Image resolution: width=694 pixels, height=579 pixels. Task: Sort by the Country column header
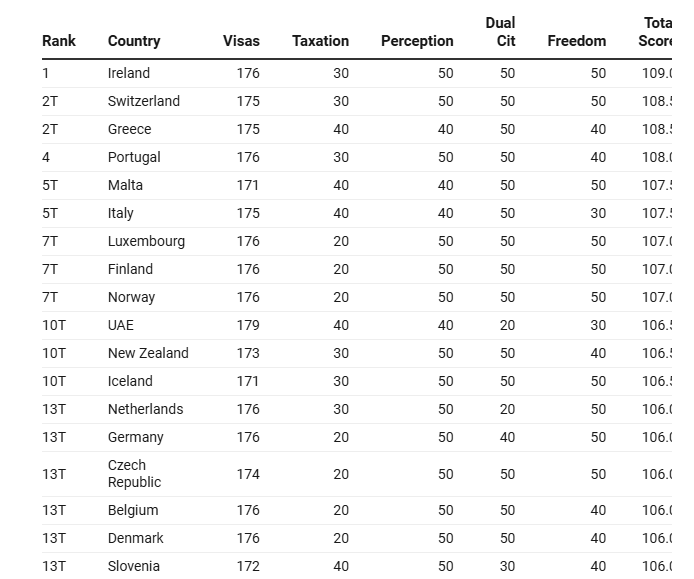134,41
